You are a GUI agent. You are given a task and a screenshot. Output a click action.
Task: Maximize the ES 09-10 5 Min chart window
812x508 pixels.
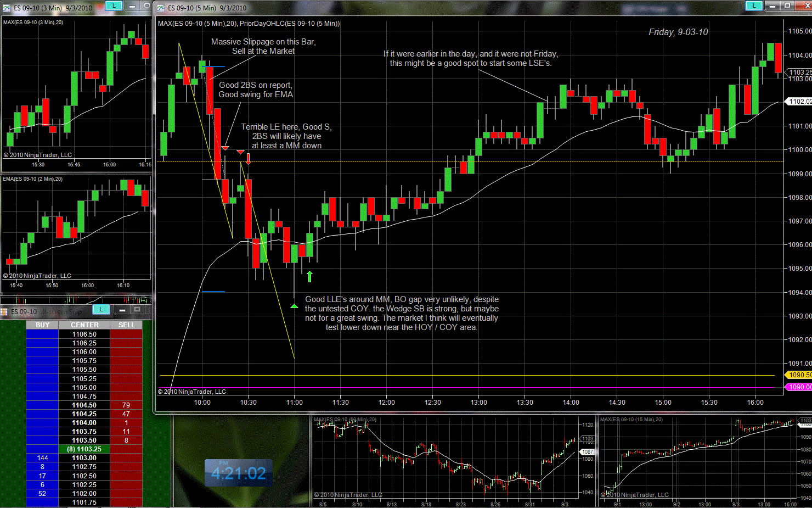coord(787,6)
